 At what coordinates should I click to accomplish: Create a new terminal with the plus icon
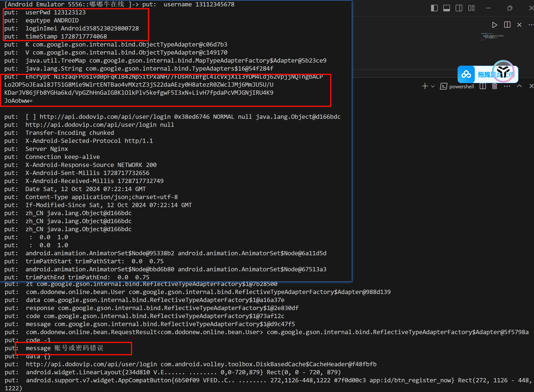point(425,86)
